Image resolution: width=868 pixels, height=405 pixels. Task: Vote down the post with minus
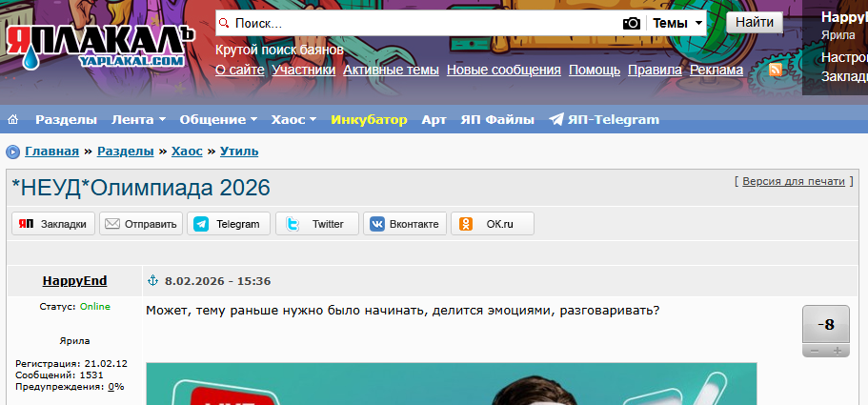click(x=815, y=351)
